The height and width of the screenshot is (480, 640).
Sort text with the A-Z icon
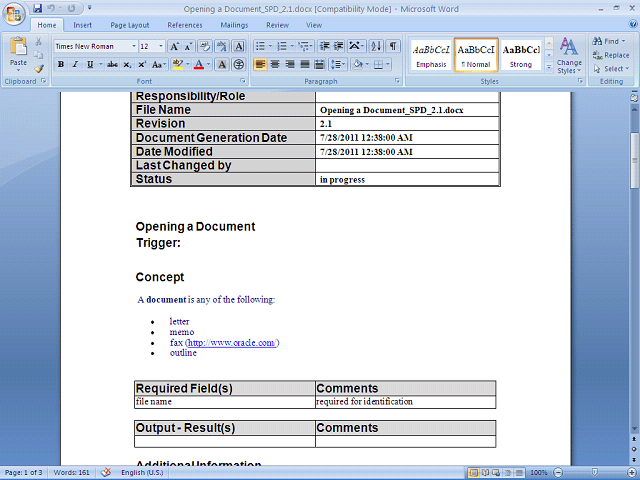point(376,46)
